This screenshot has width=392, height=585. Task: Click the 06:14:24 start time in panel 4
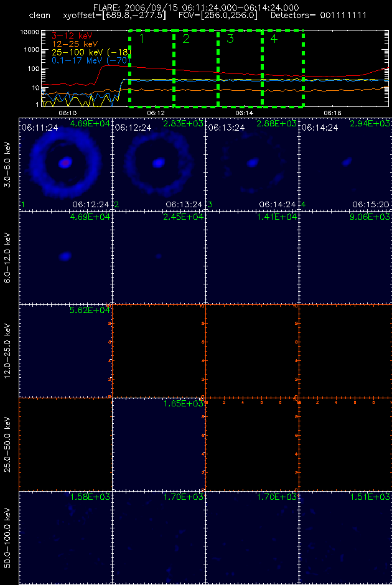pyautogui.click(x=320, y=128)
